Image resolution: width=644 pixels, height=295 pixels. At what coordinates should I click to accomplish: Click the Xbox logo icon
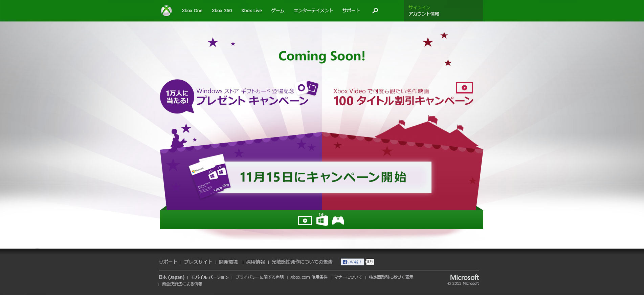(x=166, y=11)
